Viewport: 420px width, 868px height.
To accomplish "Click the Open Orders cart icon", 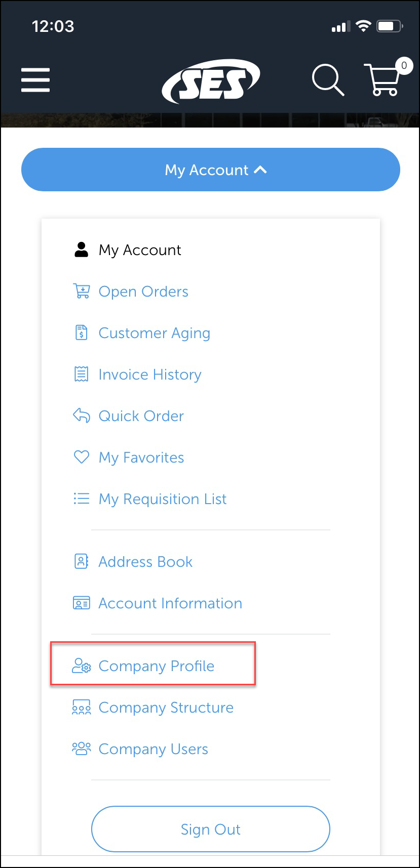I will (81, 291).
